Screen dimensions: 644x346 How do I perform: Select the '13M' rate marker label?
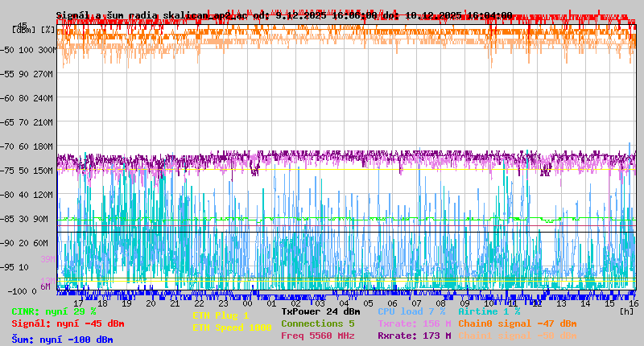[47, 281]
